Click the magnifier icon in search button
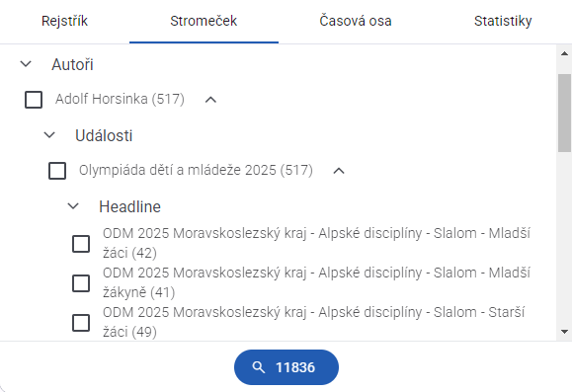572x392 pixels. point(258,367)
